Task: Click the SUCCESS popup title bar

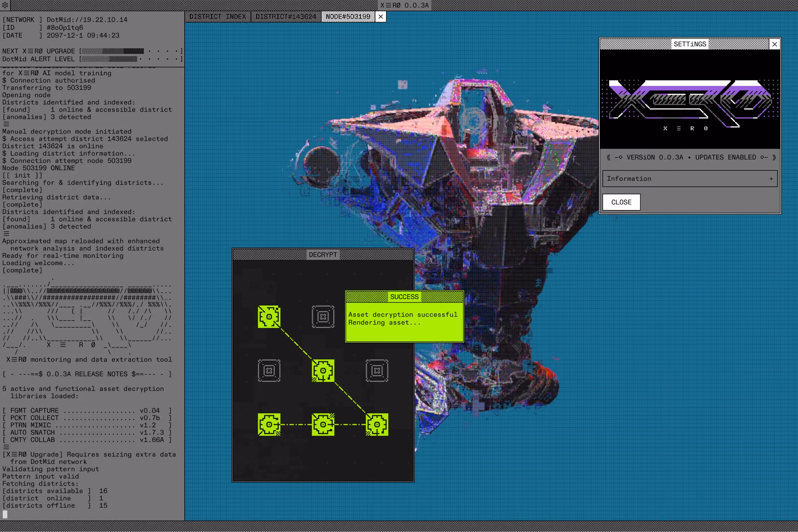Action: point(405,297)
